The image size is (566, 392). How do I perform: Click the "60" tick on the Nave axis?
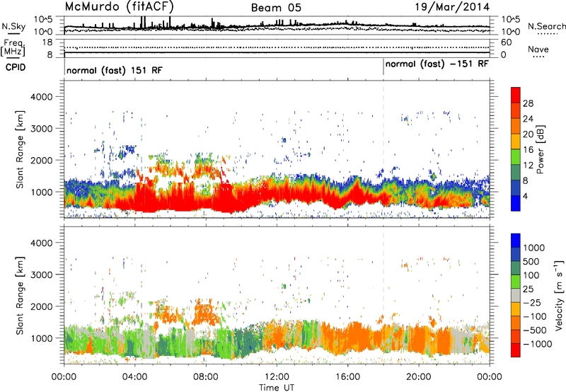pyautogui.click(x=507, y=42)
